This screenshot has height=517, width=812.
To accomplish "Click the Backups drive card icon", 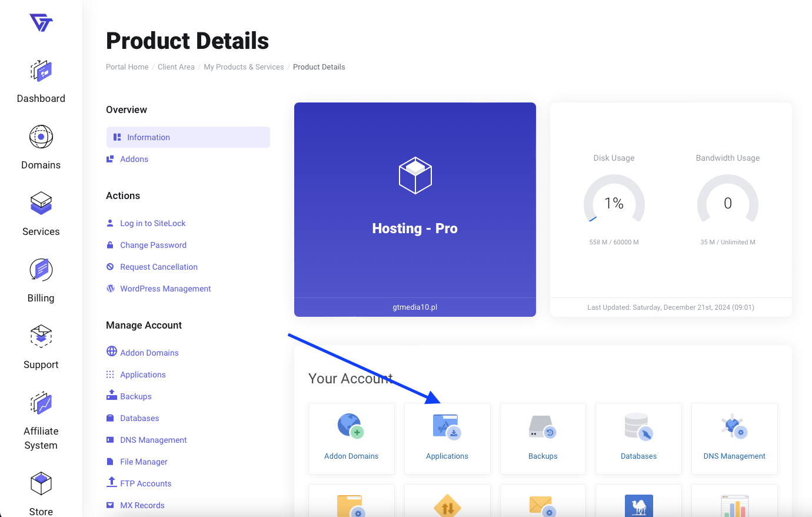I will tap(543, 427).
